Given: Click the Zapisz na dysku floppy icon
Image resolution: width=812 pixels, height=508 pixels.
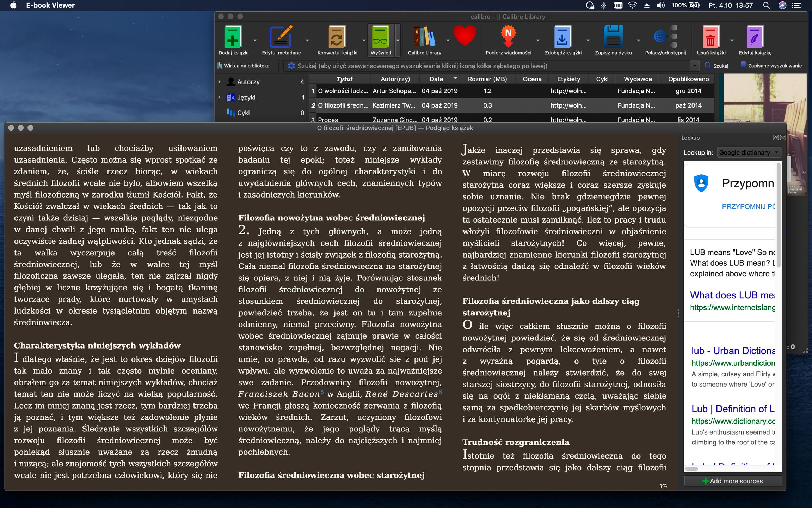Looking at the screenshot, I should pyautogui.click(x=613, y=37).
